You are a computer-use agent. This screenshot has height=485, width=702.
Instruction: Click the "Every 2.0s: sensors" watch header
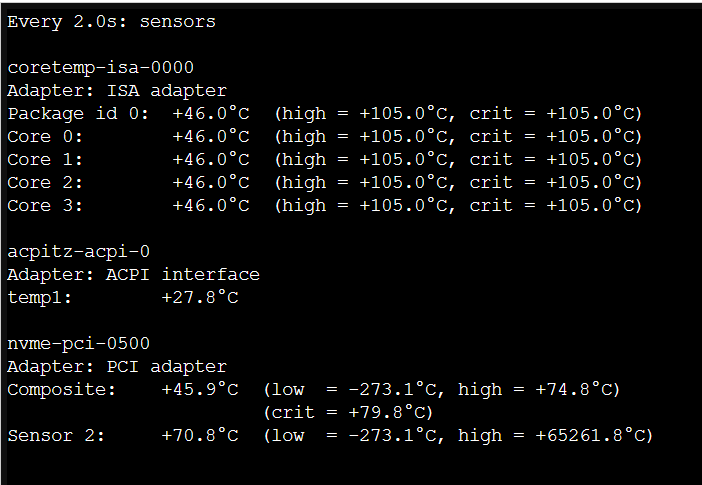click(x=111, y=21)
